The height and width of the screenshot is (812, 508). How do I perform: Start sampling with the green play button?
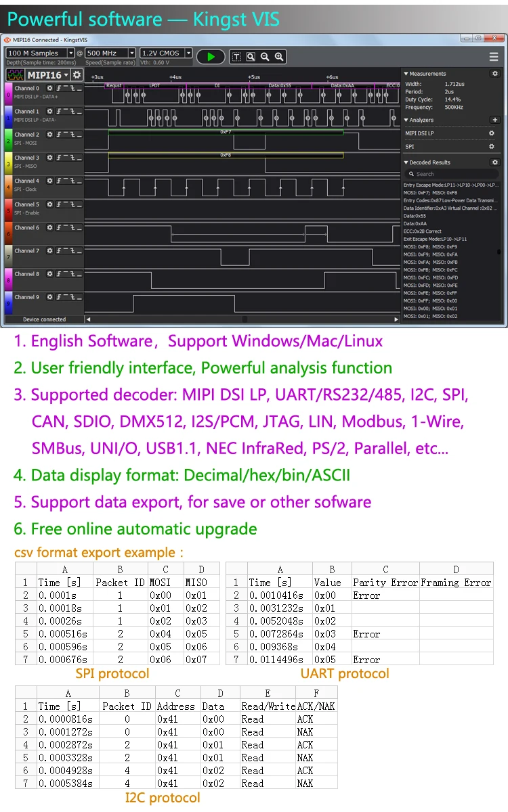[211, 57]
